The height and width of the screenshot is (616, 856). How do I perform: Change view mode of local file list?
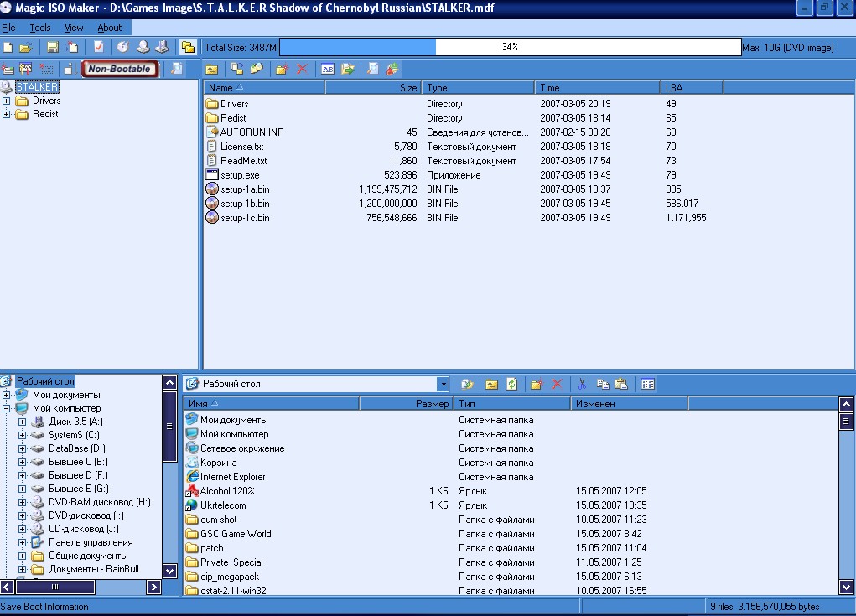point(647,384)
